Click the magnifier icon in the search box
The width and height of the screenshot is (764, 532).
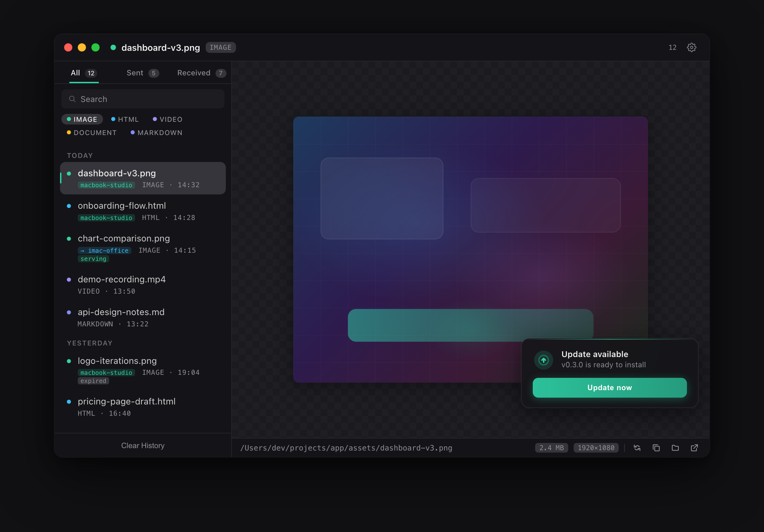(72, 99)
